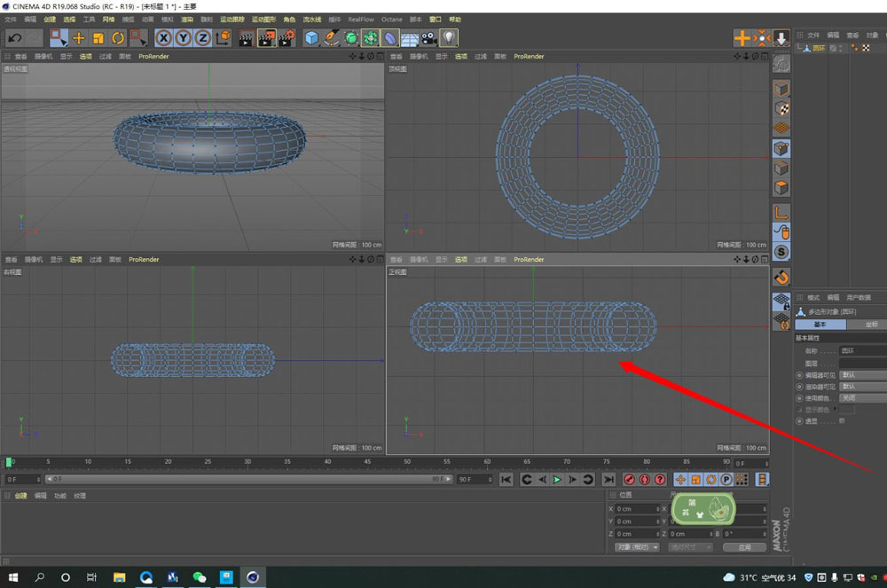Open the cube primitive object tool
This screenshot has height=588, width=887.
311,37
